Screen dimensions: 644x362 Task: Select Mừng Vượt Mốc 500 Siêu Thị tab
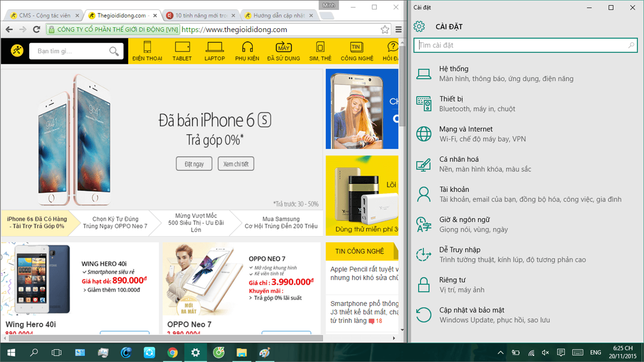(196, 223)
